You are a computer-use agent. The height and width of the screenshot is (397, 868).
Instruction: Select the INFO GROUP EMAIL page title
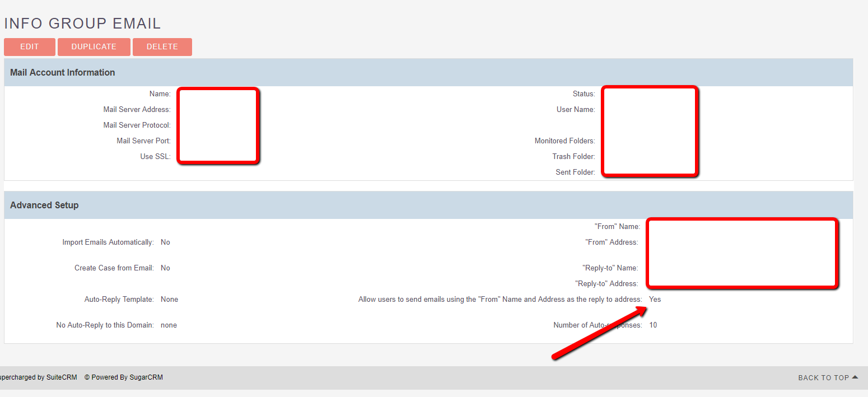pyautogui.click(x=82, y=24)
